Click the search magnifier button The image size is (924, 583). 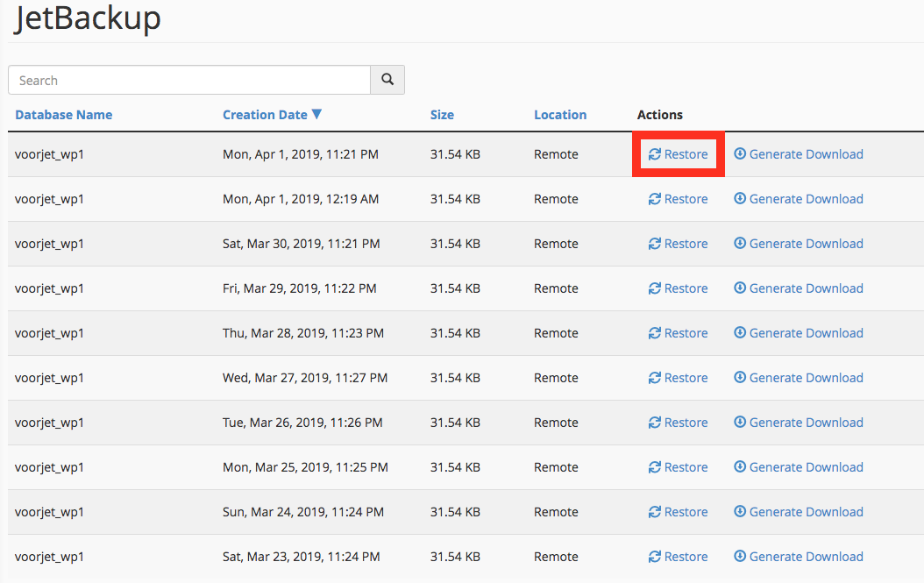coord(387,80)
